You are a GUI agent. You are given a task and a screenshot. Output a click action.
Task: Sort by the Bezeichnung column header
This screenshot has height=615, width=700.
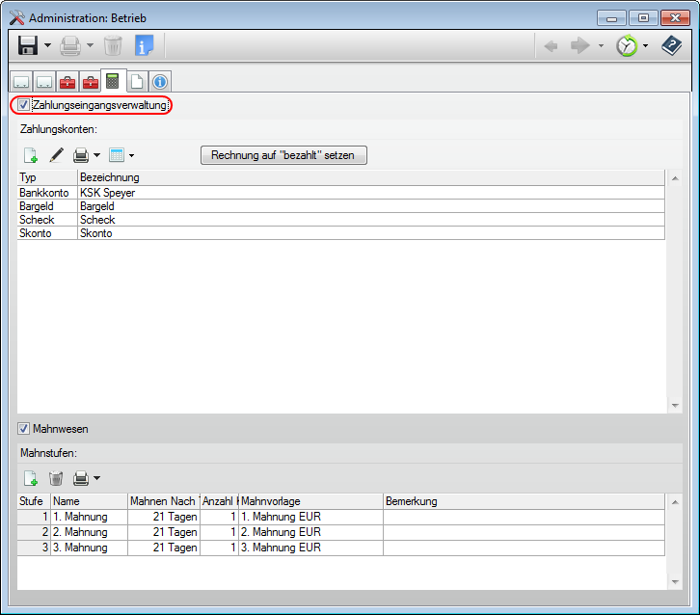click(x=109, y=177)
